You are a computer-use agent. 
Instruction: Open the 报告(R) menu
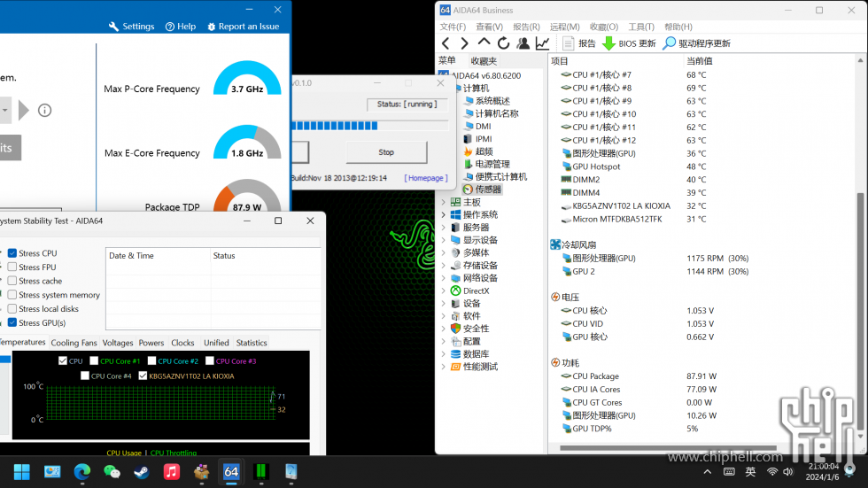tap(526, 27)
